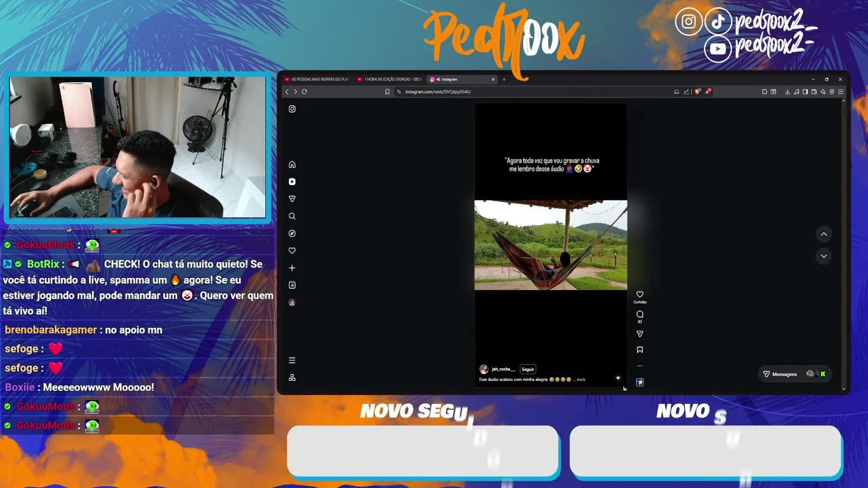Like the reel with the heart icon
This screenshot has height=488, width=868.
[639, 295]
